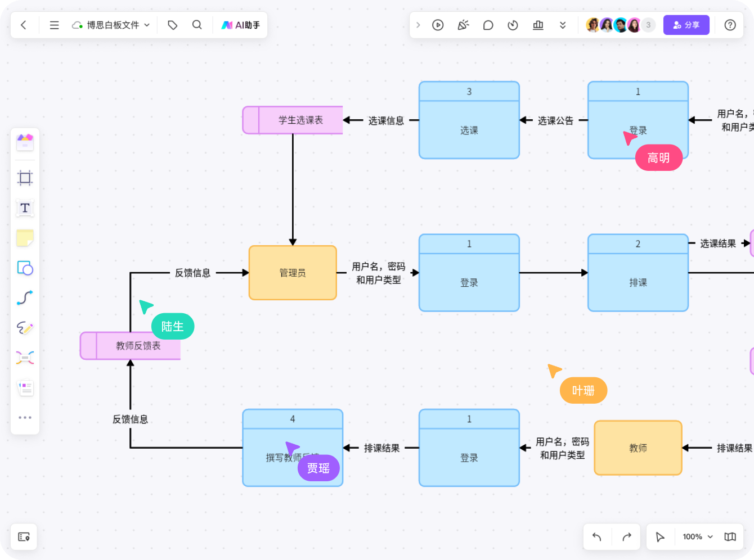754x560 pixels.
Task: Click the 贾瑶 collaborator cursor label
Action: tap(318, 468)
